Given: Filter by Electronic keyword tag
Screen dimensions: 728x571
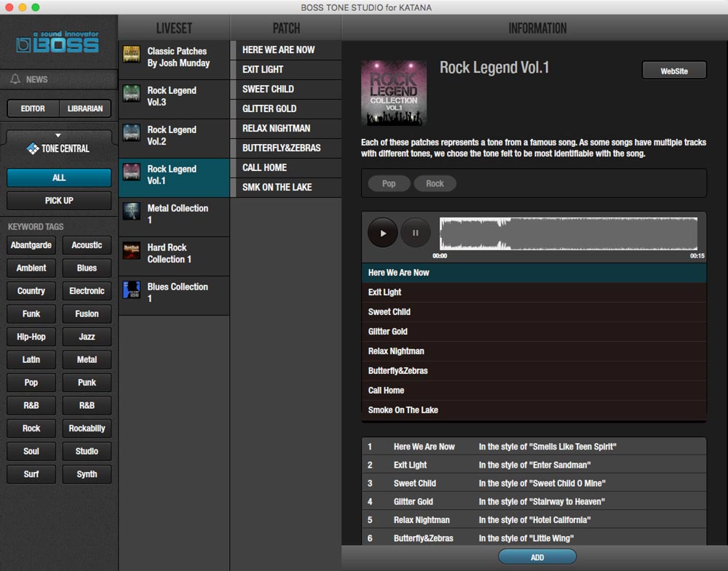Looking at the screenshot, I should pos(87,291).
